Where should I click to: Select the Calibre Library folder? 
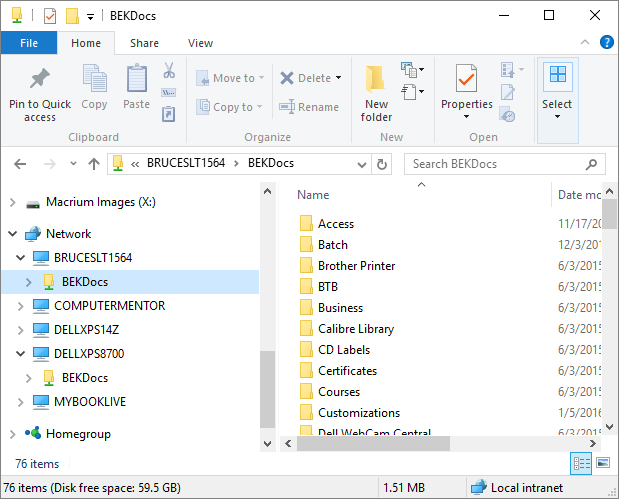[x=355, y=329]
